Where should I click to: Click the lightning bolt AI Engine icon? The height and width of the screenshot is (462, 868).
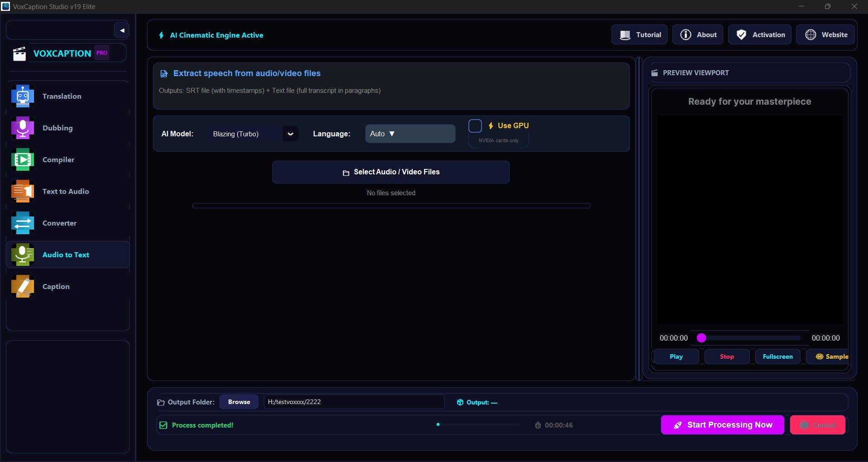tap(162, 35)
